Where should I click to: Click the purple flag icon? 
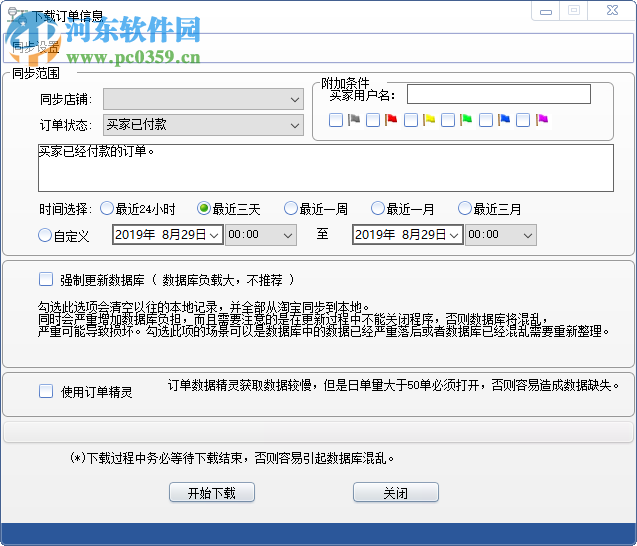(542, 119)
